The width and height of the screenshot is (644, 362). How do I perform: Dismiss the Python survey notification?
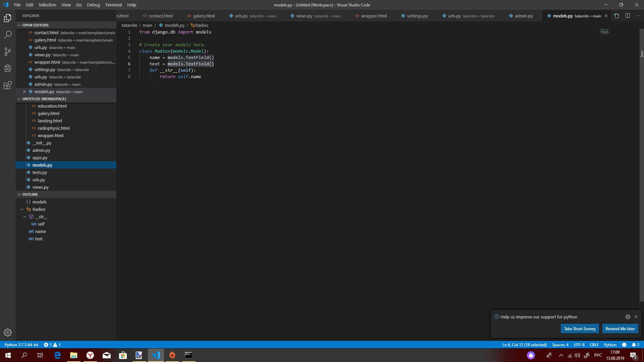[x=636, y=317]
